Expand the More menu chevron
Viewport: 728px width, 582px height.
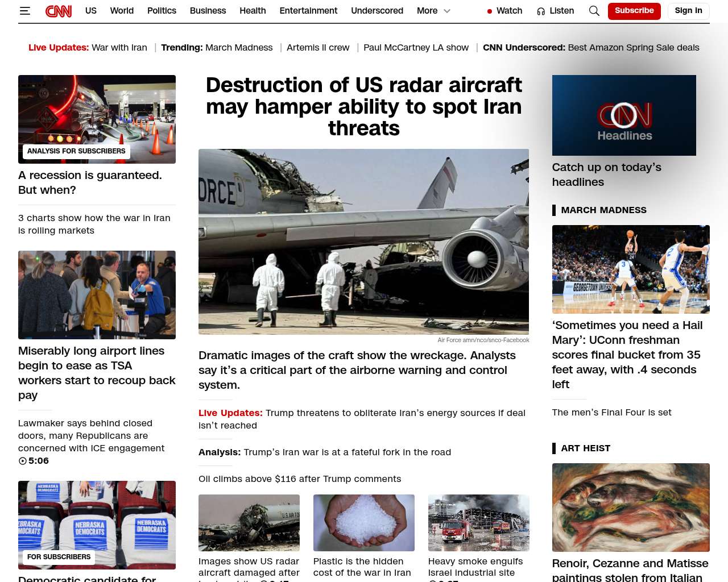click(x=447, y=11)
